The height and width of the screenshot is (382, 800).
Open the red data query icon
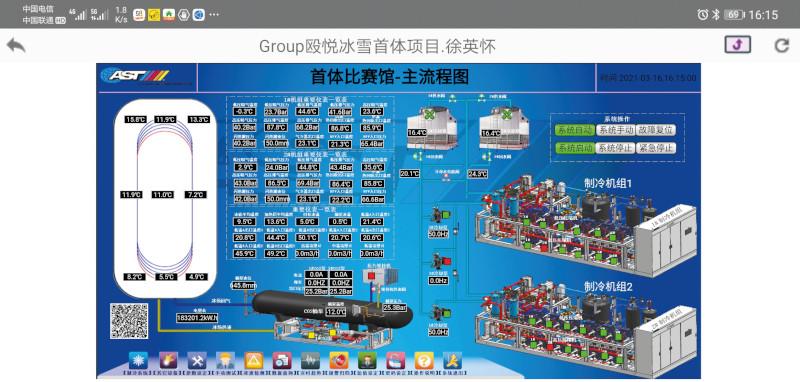pos(282,360)
